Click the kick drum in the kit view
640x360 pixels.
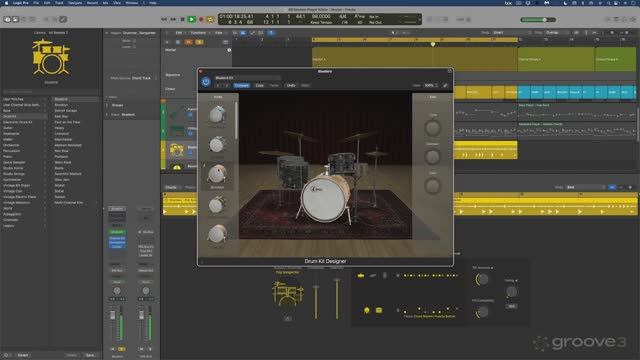pyautogui.click(x=324, y=198)
